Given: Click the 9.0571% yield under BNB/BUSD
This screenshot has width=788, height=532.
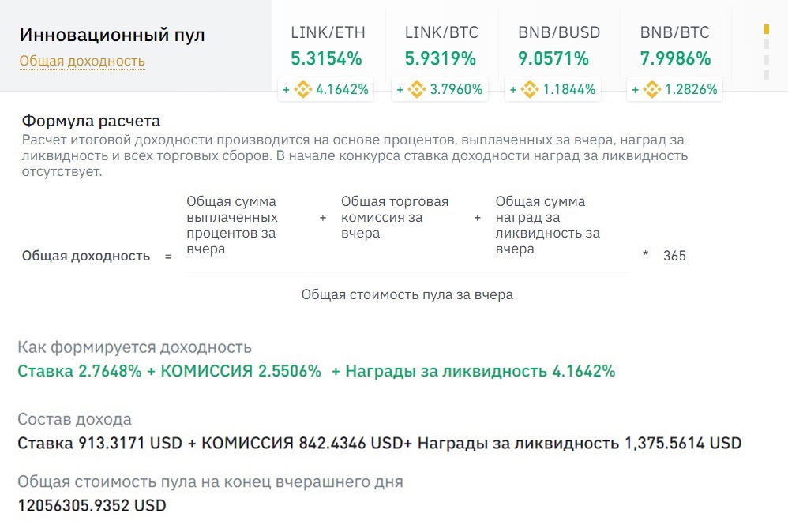Looking at the screenshot, I should point(553,58).
